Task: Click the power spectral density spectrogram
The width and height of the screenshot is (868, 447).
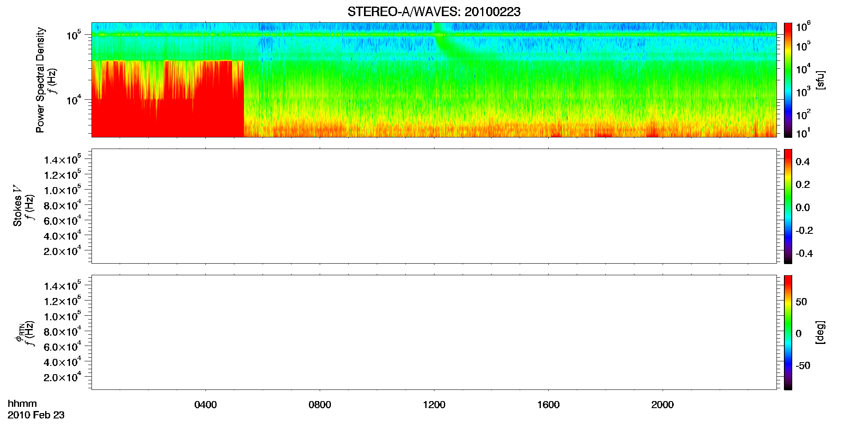Action: pyautogui.click(x=434, y=79)
